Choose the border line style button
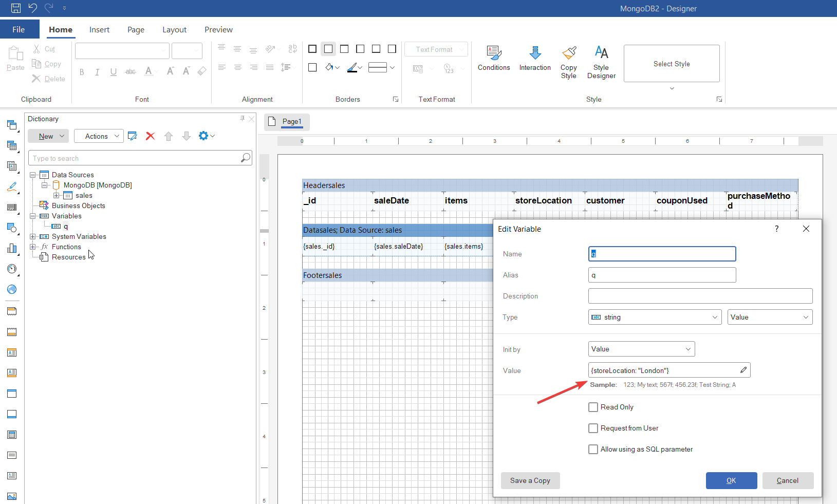Screen dimensions: 837x504 point(381,67)
